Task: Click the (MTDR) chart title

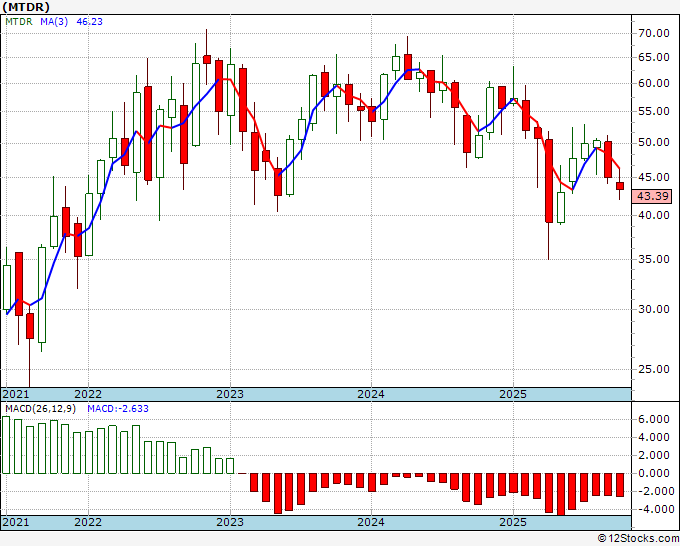Action: point(26,7)
